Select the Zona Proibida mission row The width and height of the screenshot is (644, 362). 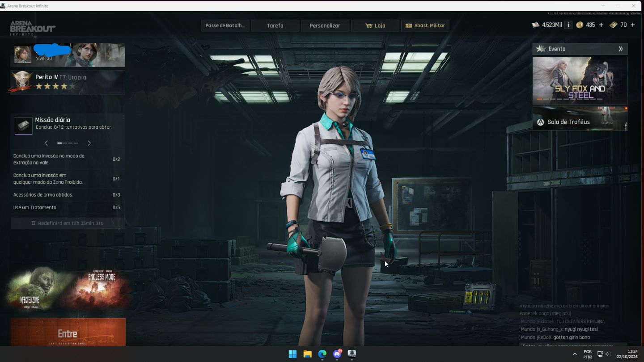click(68, 178)
